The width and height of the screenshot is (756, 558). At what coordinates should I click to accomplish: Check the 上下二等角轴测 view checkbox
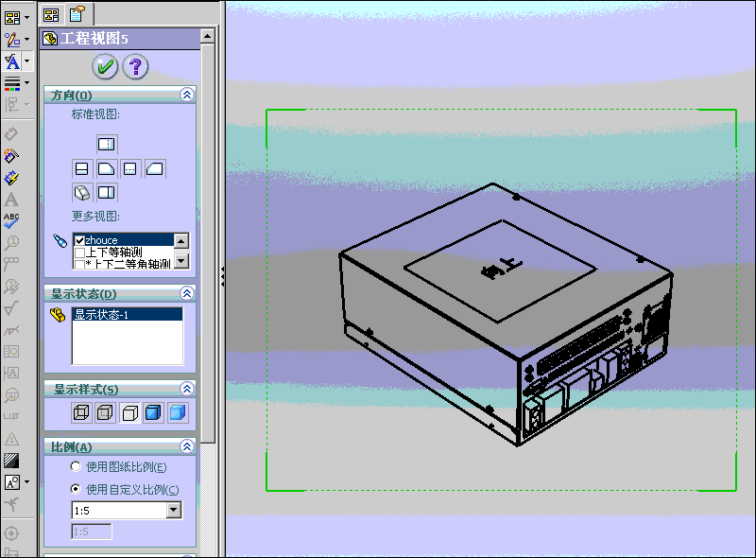point(80,264)
